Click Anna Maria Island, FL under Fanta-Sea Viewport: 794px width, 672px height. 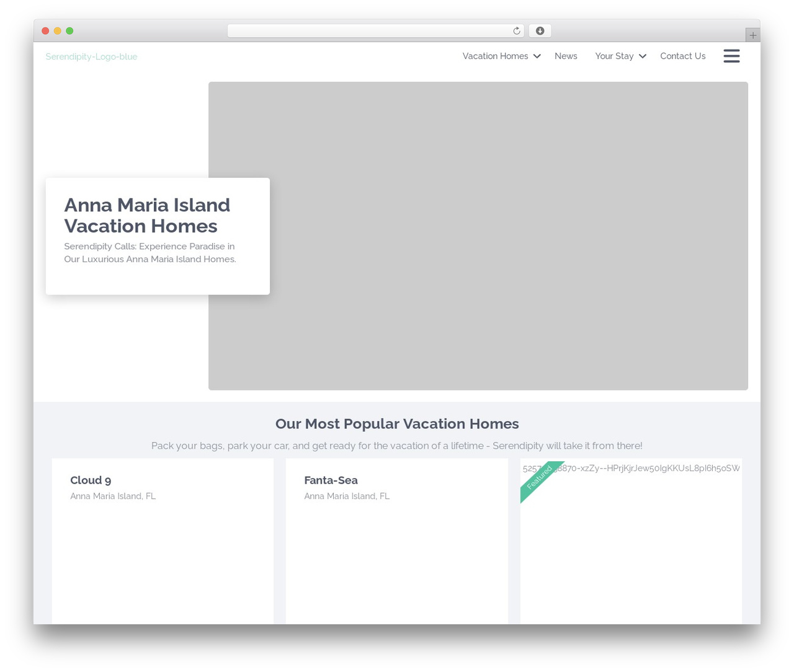[347, 496]
